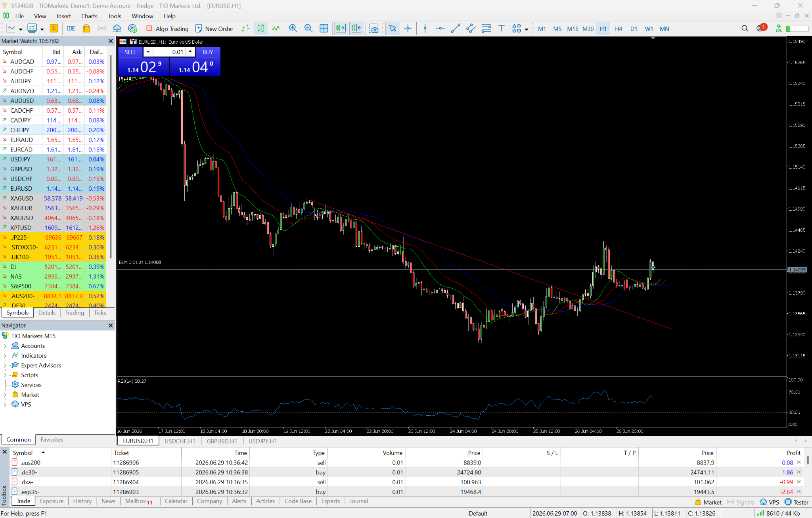Image resolution: width=812 pixels, height=518 pixels.
Task: Open the Charts menu
Action: tap(89, 16)
